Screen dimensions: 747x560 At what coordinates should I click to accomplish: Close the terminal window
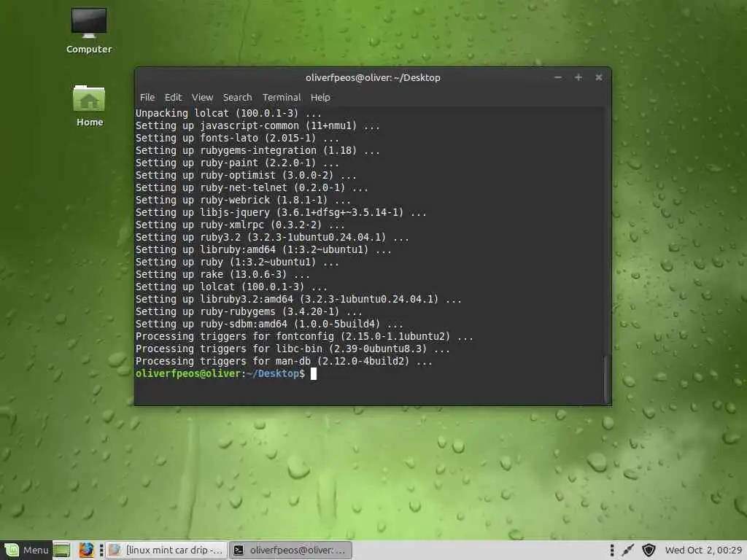tap(599, 77)
